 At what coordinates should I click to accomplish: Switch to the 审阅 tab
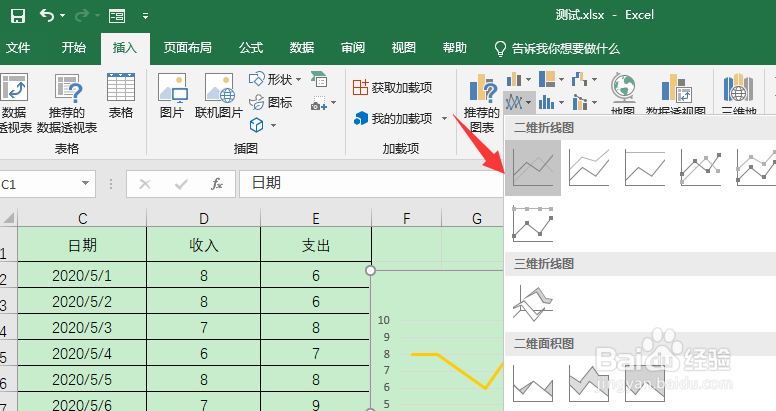tap(353, 48)
